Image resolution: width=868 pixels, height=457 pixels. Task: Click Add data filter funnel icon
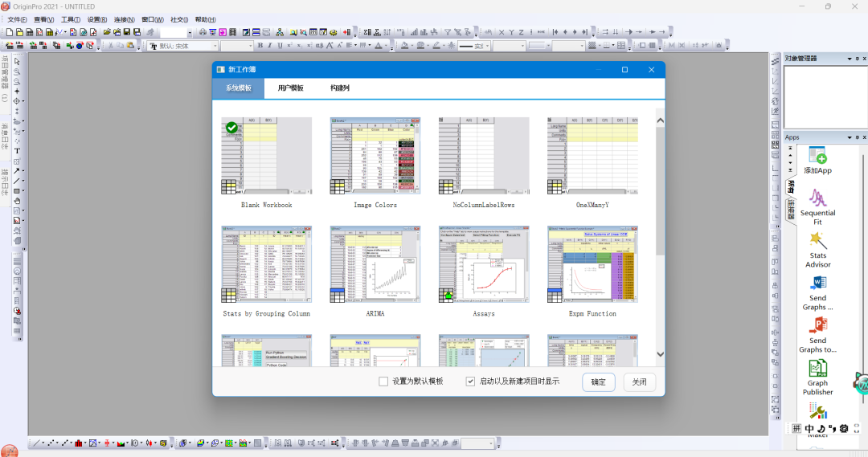[x=448, y=32]
